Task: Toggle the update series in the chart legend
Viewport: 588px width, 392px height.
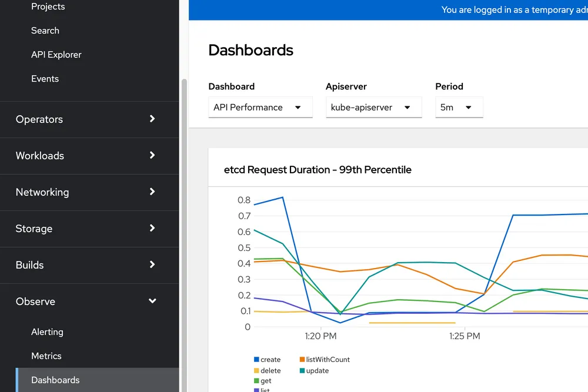Action: [x=315, y=370]
